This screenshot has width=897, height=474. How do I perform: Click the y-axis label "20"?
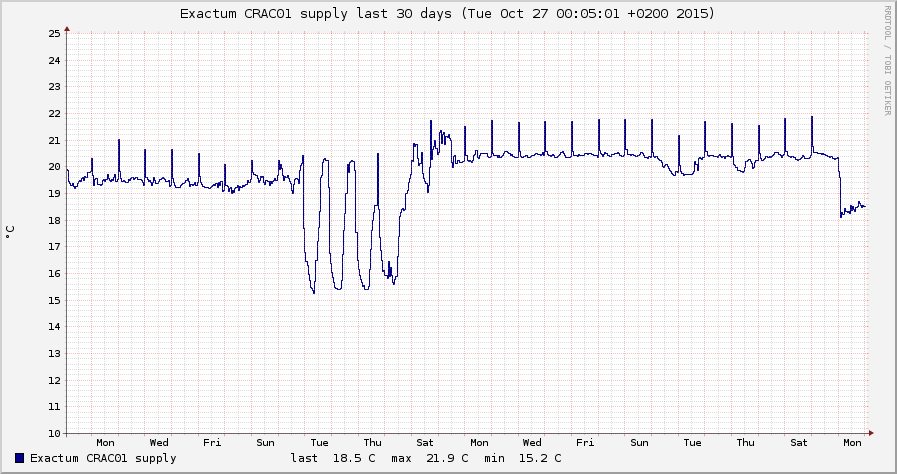pos(54,166)
